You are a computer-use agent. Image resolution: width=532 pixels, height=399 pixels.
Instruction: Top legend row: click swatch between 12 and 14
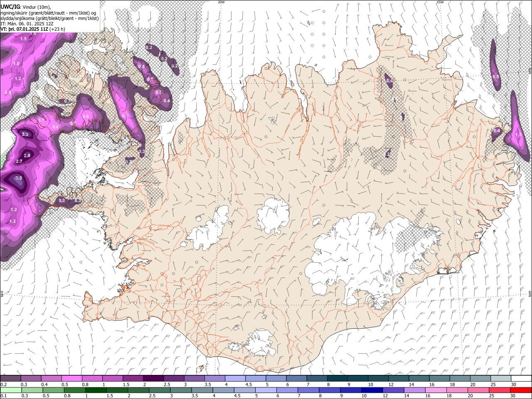pos(399,378)
